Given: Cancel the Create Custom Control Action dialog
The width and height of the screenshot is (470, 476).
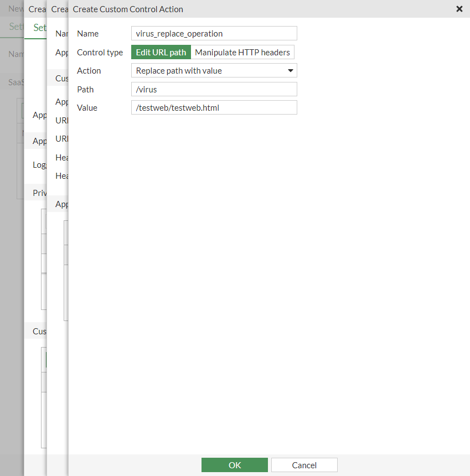Looking at the screenshot, I should pos(304,464).
